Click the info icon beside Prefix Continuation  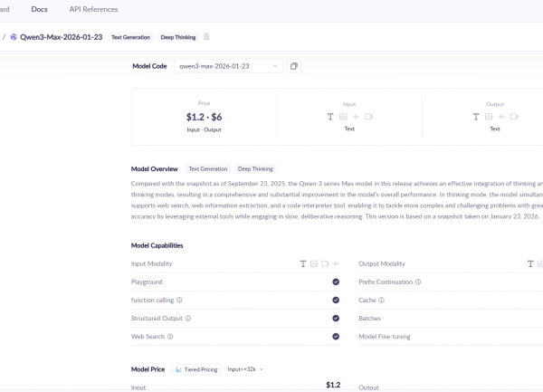point(418,282)
